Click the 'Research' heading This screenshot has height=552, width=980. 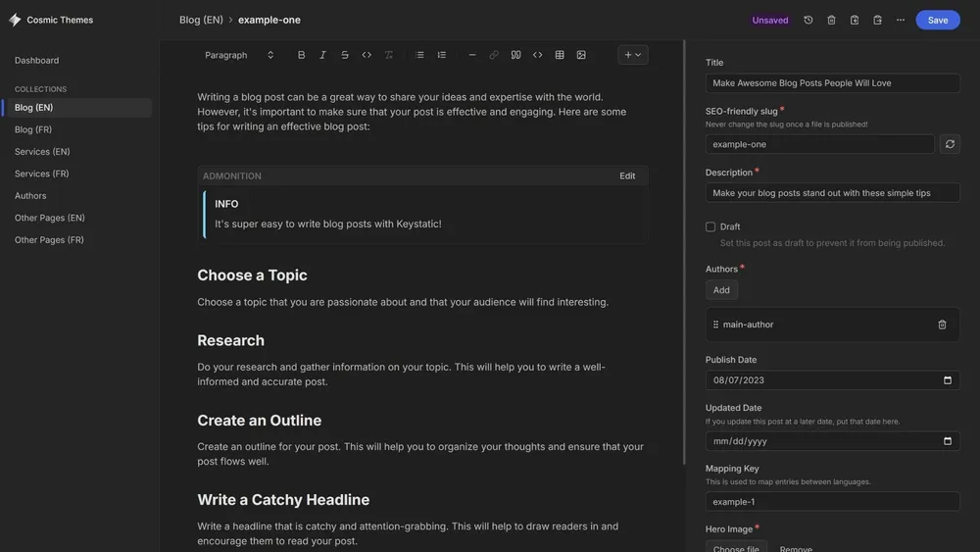(230, 340)
